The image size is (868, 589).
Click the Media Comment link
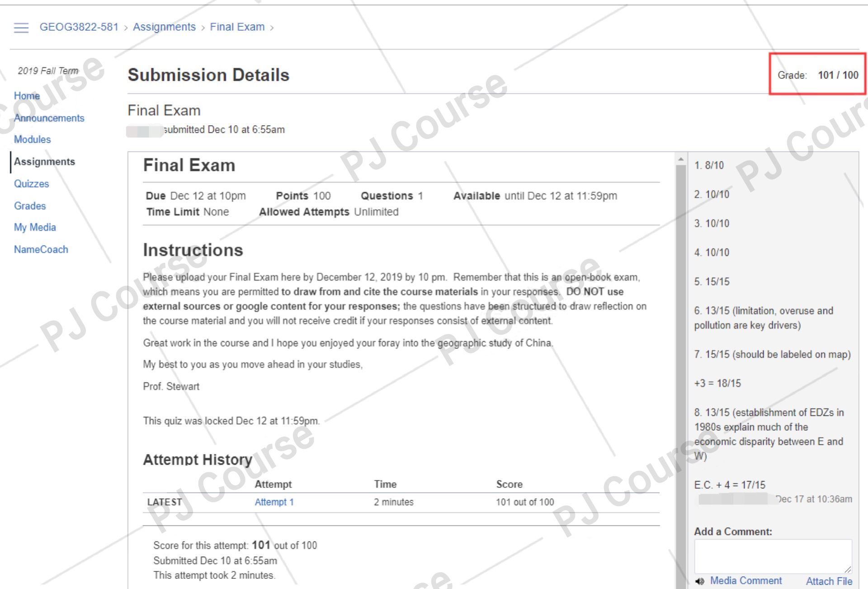745,581
